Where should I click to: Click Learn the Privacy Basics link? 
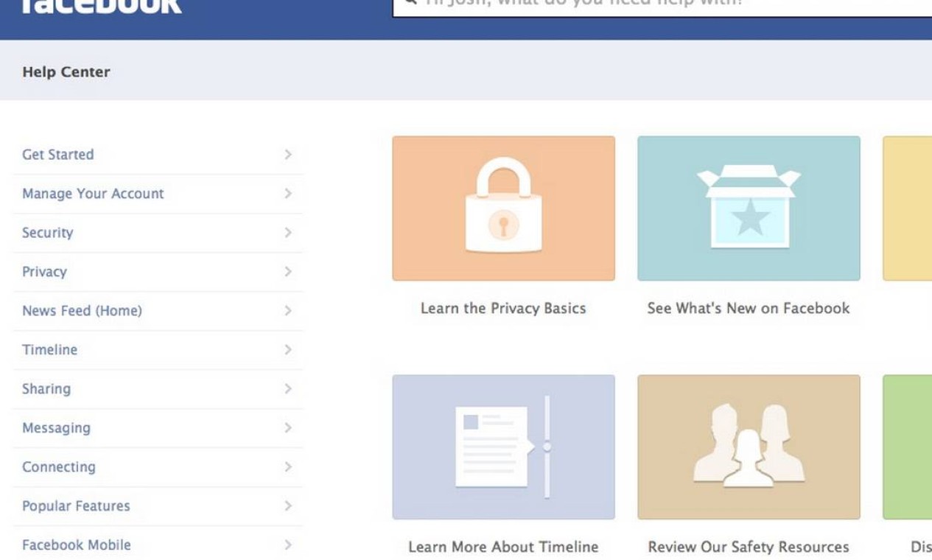tap(503, 309)
